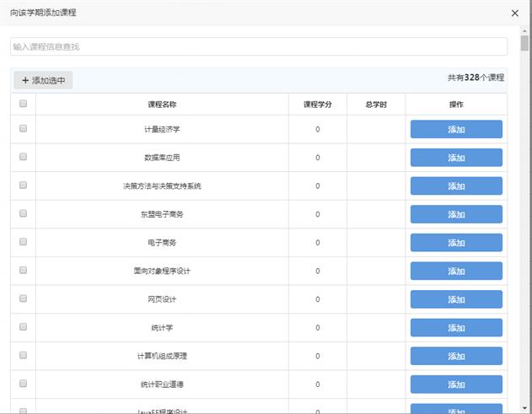Click the 总学时 column header
The width and height of the screenshot is (532, 414).
point(376,105)
